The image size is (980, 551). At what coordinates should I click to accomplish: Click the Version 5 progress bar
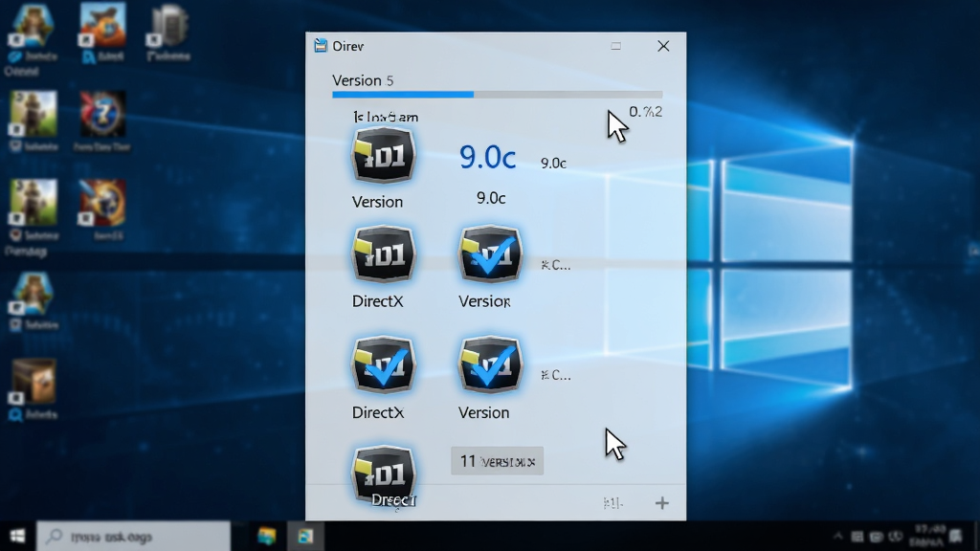[x=497, y=95]
